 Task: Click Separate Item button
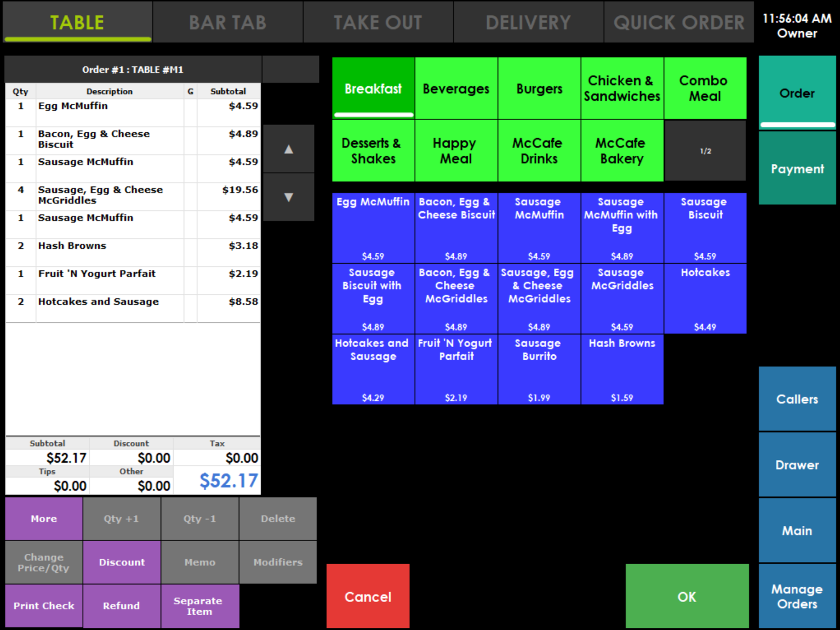point(199,606)
